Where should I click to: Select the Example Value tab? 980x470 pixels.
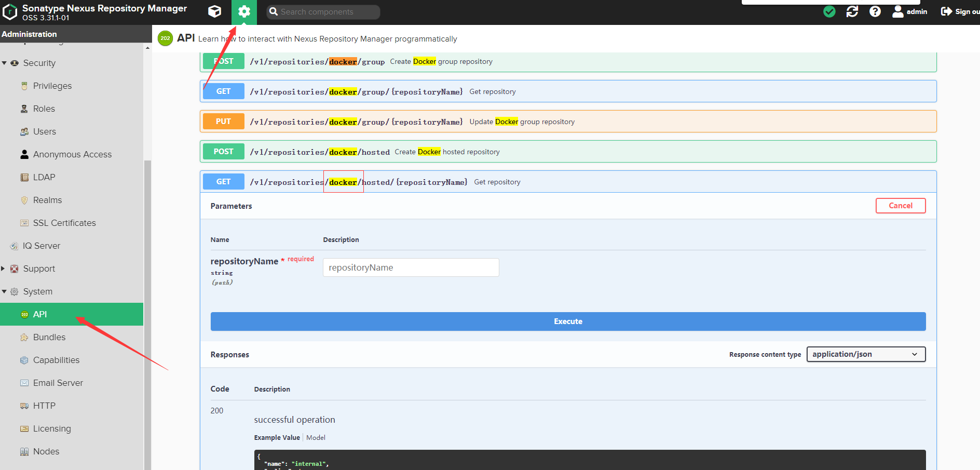point(277,438)
